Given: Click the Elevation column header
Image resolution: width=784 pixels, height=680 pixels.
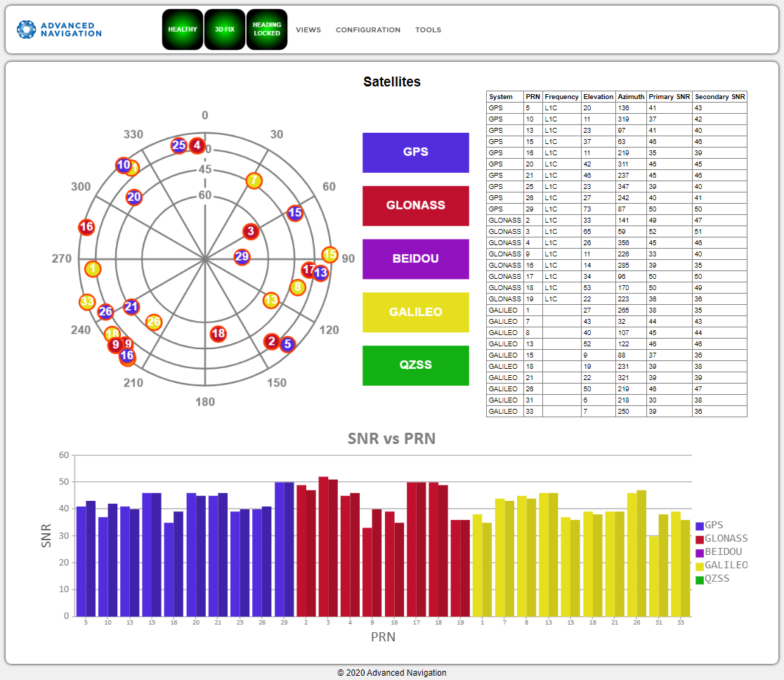Looking at the screenshot, I should coord(598,97).
